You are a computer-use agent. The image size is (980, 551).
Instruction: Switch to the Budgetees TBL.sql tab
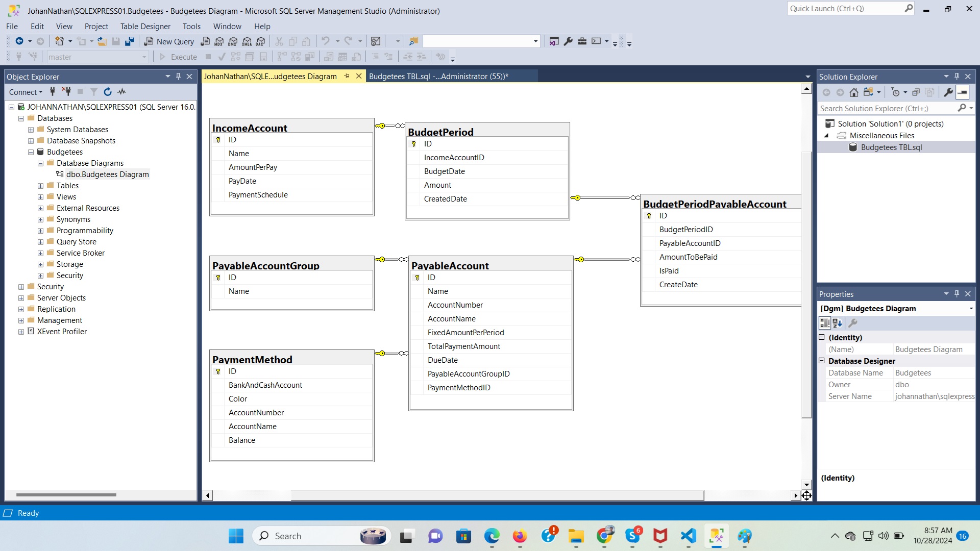(x=438, y=77)
